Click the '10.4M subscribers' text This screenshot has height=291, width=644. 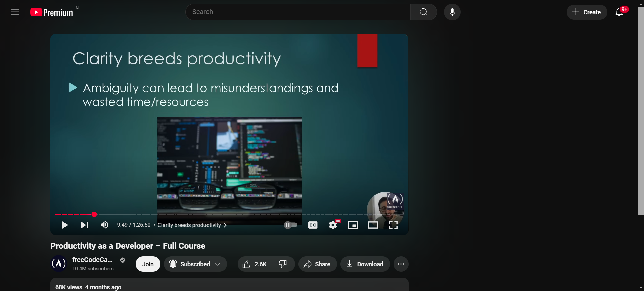pos(93,269)
